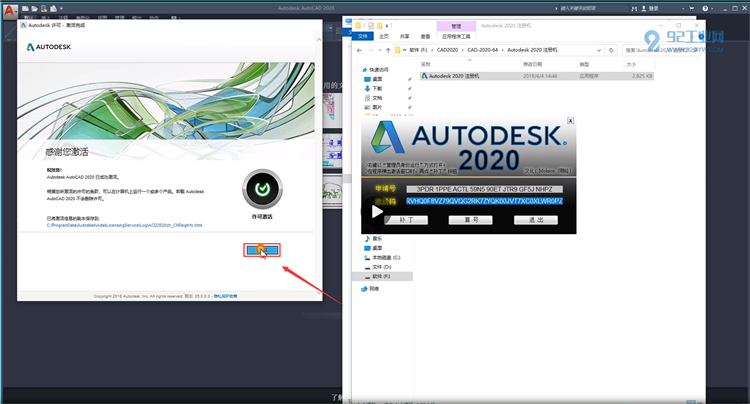Click the new folder icon in Explorer quick access toolbar
Screen dimensions: 750x404
click(379, 26)
